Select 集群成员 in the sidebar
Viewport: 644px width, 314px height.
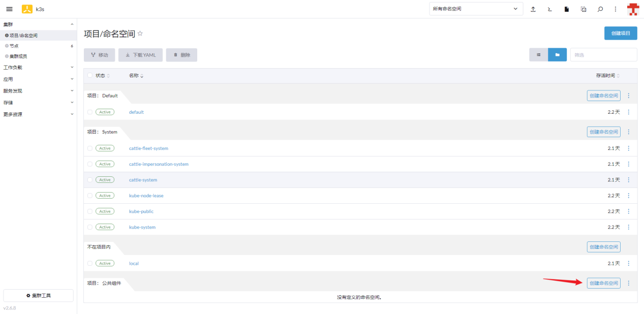[x=18, y=56]
